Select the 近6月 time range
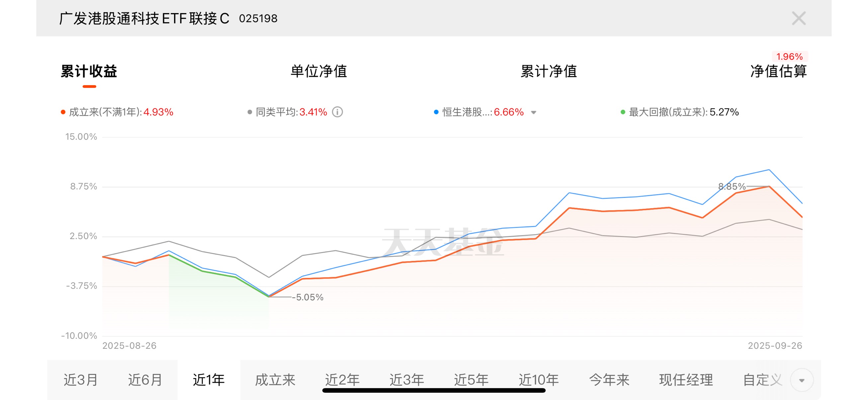The width and height of the screenshot is (868, 400). (x=145, y=380)
